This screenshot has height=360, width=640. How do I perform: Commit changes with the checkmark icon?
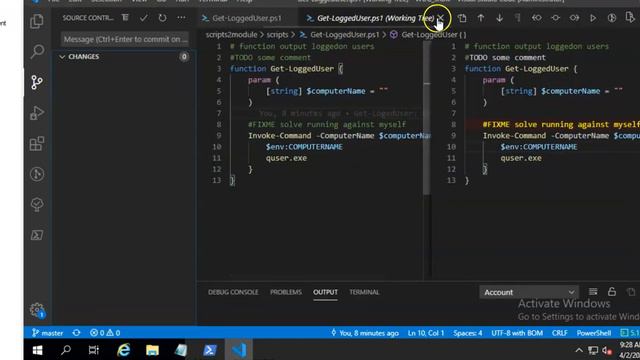tap(144, 18)
